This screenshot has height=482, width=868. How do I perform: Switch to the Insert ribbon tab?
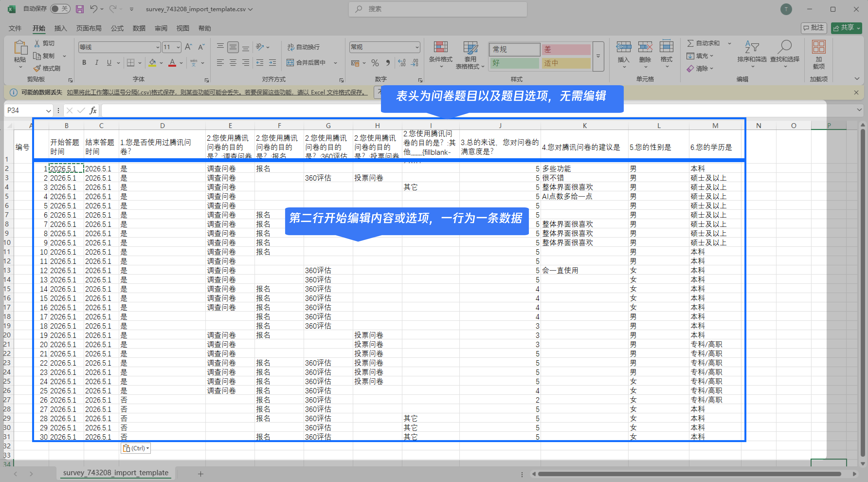[61, 28]
